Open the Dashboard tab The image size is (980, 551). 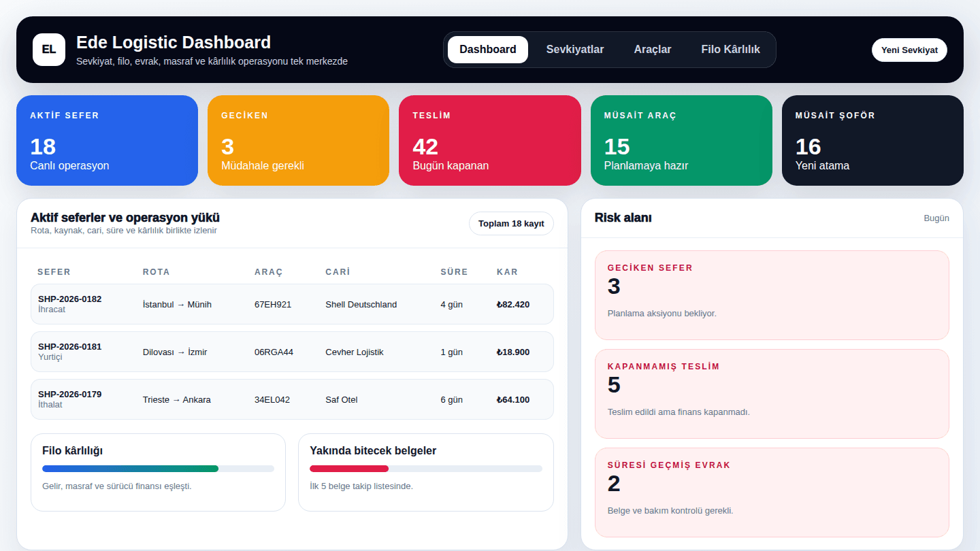point(488,50)
